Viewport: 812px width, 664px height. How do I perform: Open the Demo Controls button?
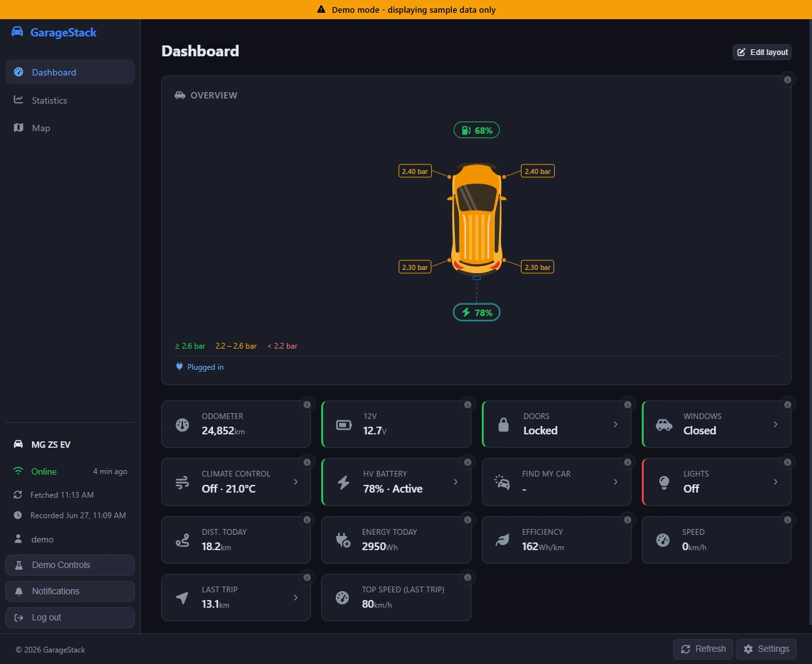[x=70, y=565]
